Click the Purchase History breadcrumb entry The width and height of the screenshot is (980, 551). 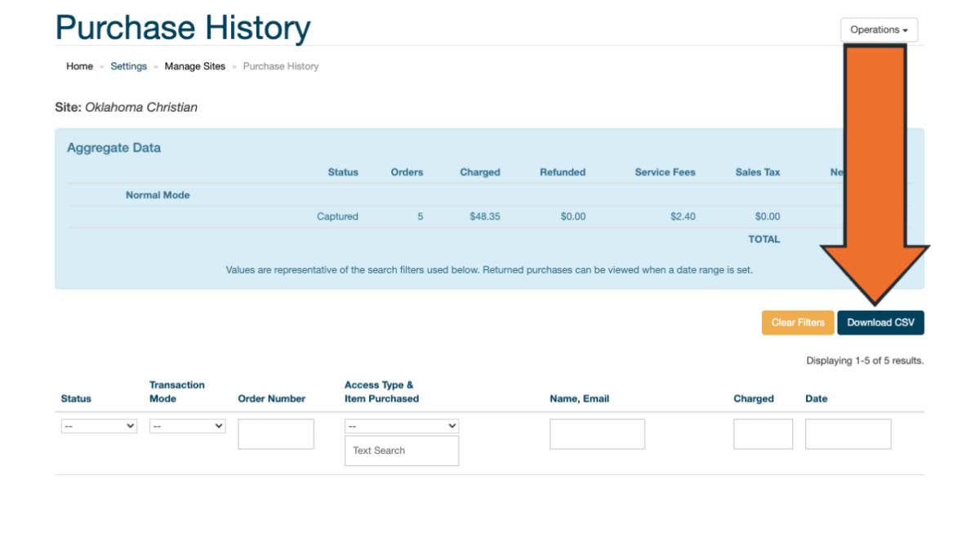coord(280,66)
